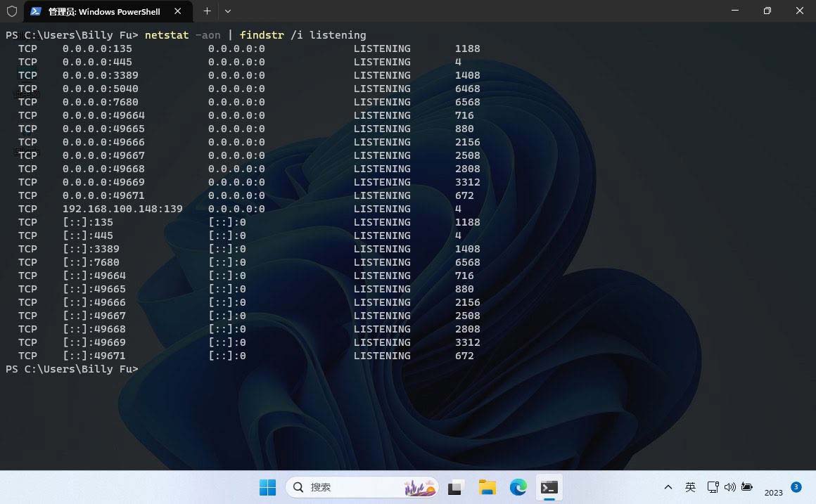Click the taskbar 搜索 search box
Viewport: 816px width, 504px height.
coord(362,487)
